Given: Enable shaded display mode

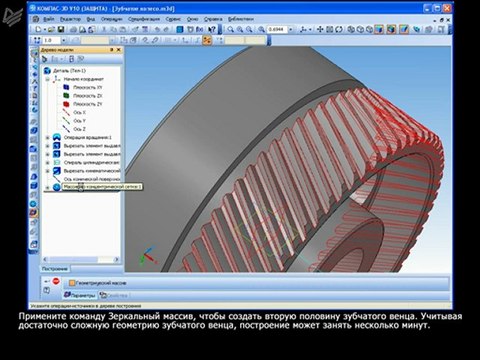Looking at the screenshot, I should click(x=379, y=30).
